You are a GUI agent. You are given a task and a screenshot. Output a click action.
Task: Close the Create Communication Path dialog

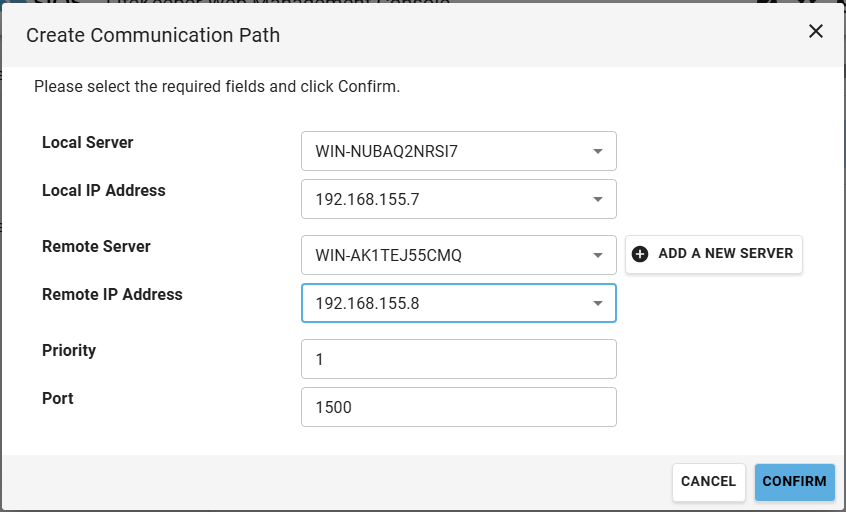[816, 31]
